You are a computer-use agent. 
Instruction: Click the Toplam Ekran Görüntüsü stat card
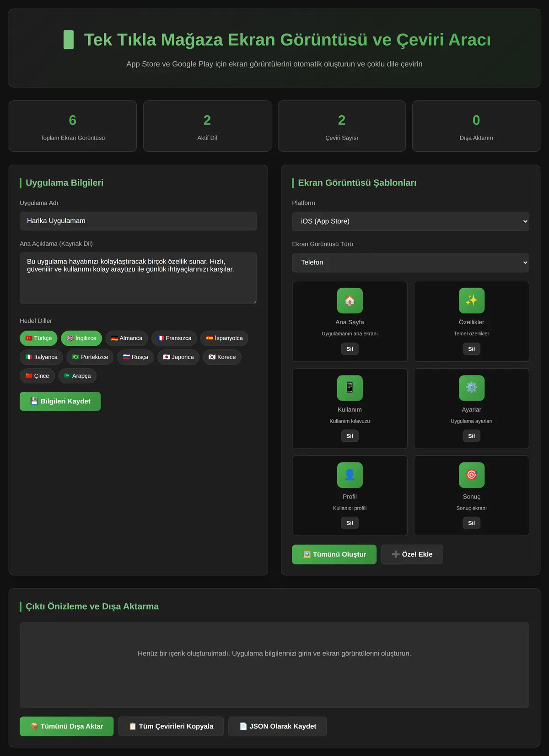[x=73, y=126]
